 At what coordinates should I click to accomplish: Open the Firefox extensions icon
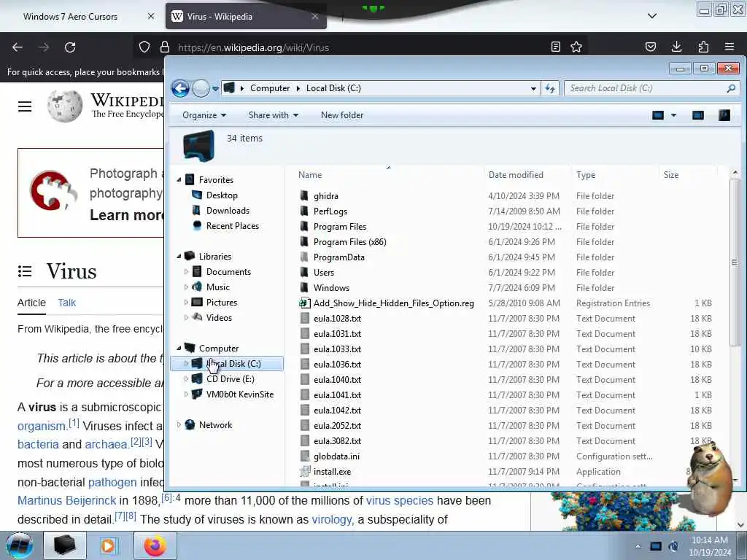[x=703, y=47]
